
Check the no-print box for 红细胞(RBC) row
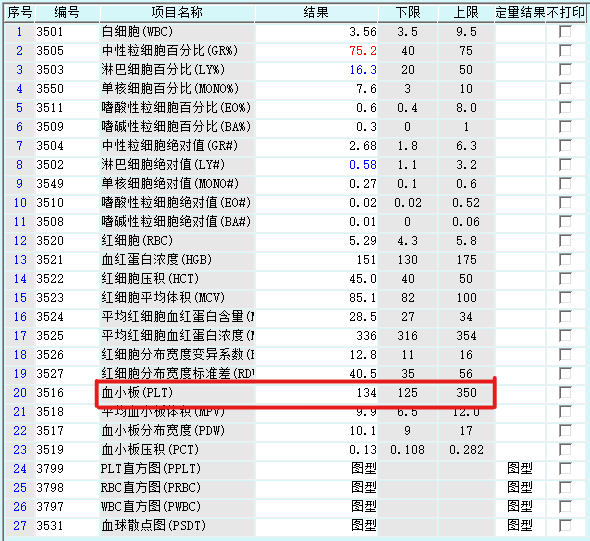click(x=565, y=240)
